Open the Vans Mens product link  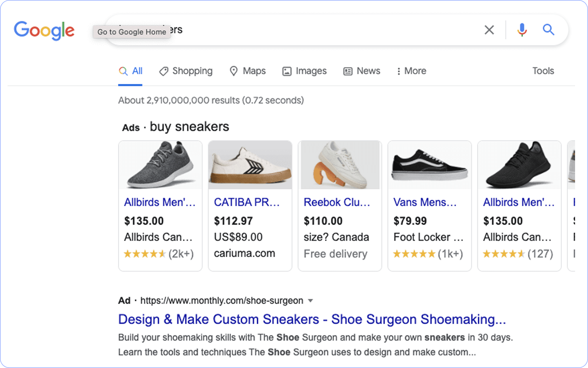pos(425,202)
